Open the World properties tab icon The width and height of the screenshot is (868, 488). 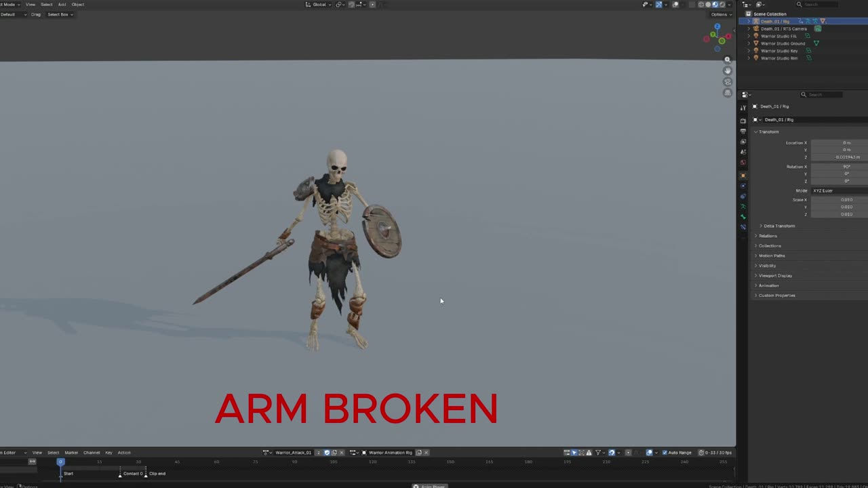743,163
